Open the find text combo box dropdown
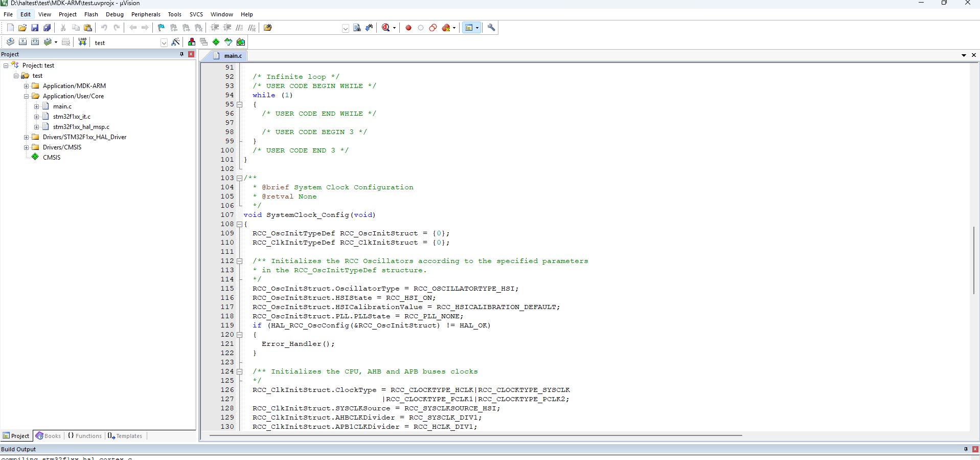 coord(346,28)
